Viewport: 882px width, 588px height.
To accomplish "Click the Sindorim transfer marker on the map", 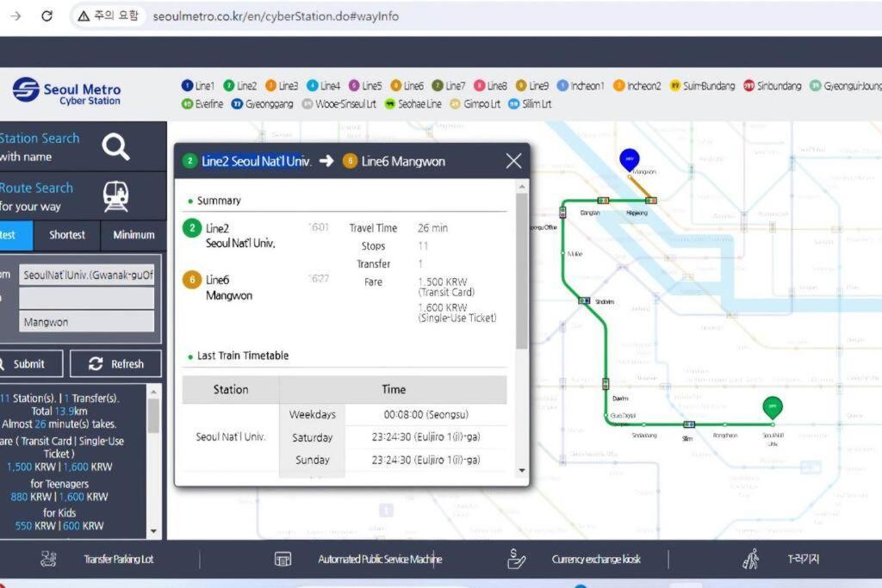I will 585,300.
